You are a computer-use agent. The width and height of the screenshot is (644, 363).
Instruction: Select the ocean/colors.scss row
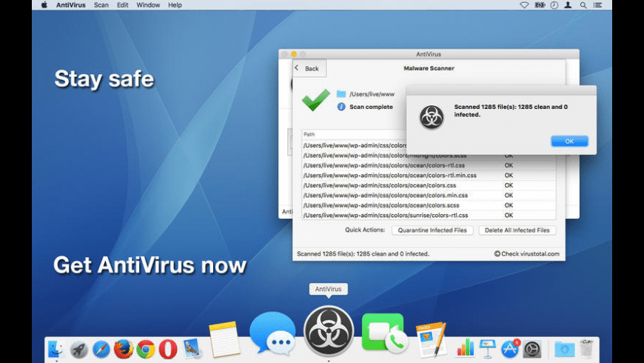(x=429, y=205)
